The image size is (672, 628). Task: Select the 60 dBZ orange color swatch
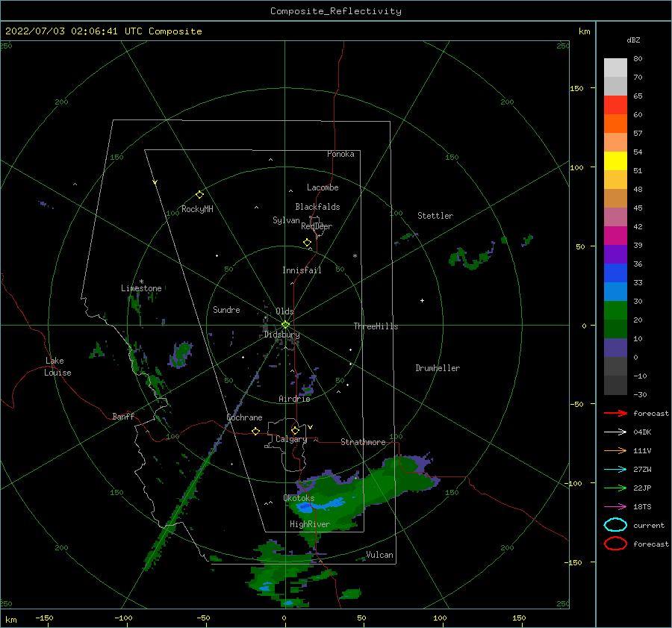pyautogui.click(x=615, y=123)
